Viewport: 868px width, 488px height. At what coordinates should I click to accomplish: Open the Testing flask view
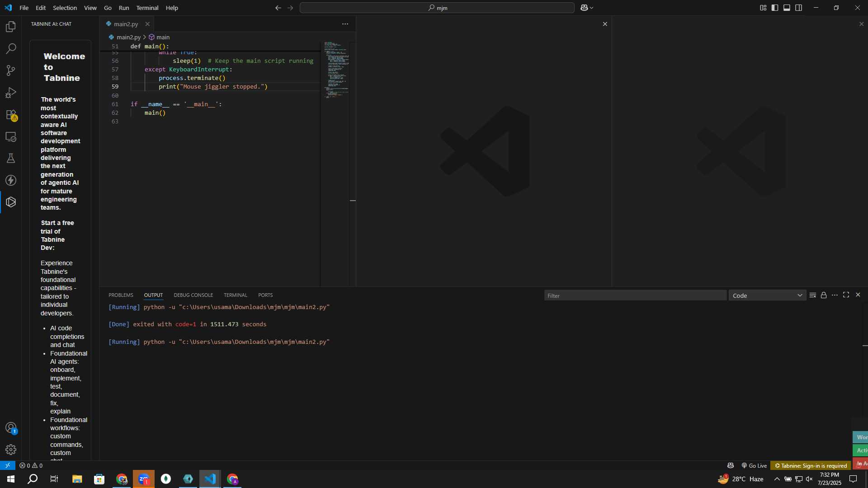(11, 158)
